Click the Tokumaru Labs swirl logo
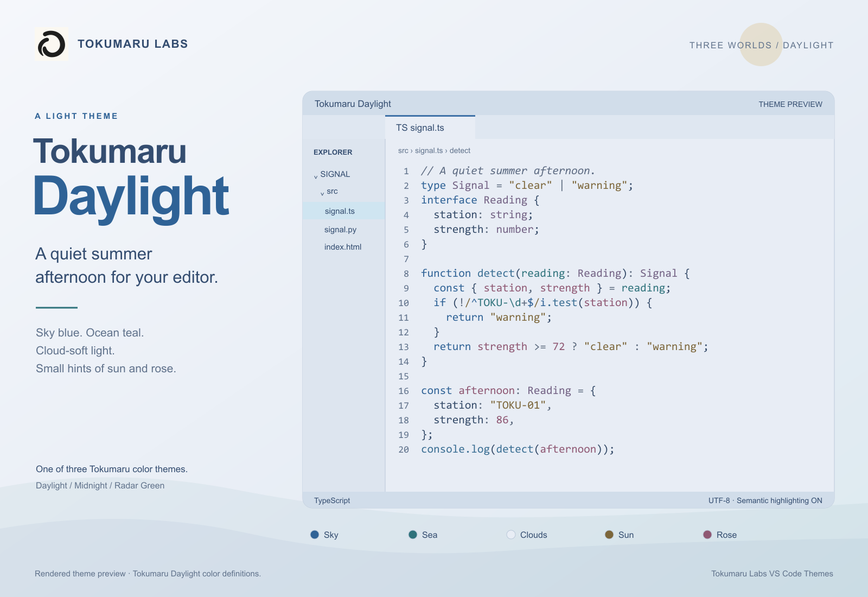 click(52, 44)
